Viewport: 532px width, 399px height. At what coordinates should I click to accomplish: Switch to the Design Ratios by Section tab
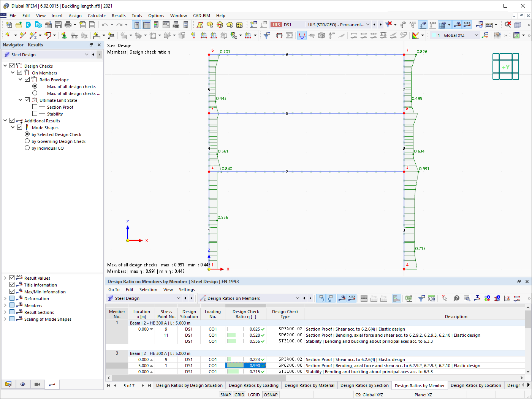pos(364,385)
